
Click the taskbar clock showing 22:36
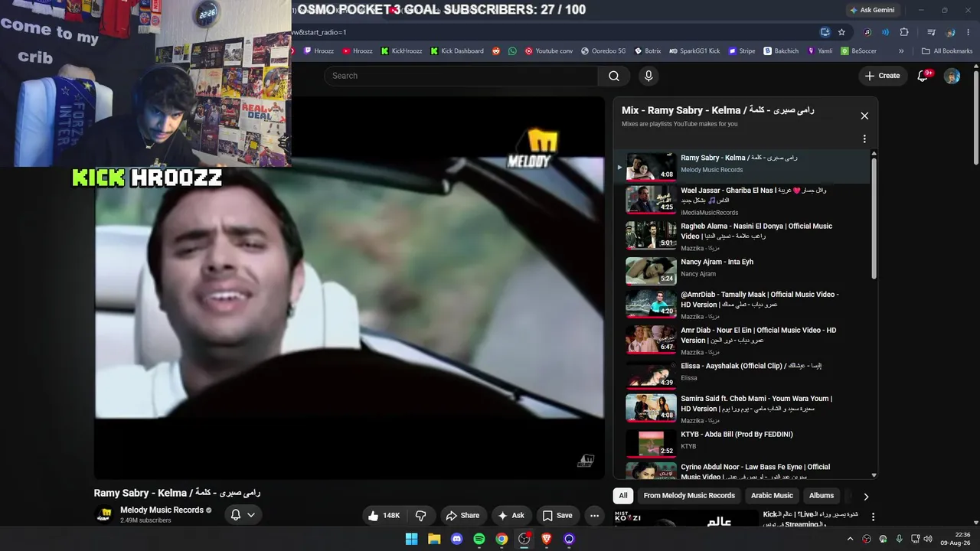(x=955, y=539)
